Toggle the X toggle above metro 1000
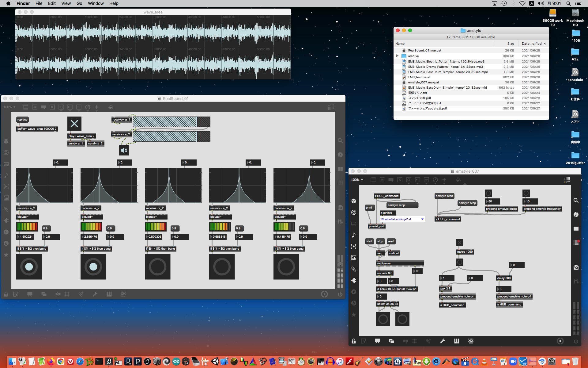This screenshot has width=588, height=368. coord(459,243)
